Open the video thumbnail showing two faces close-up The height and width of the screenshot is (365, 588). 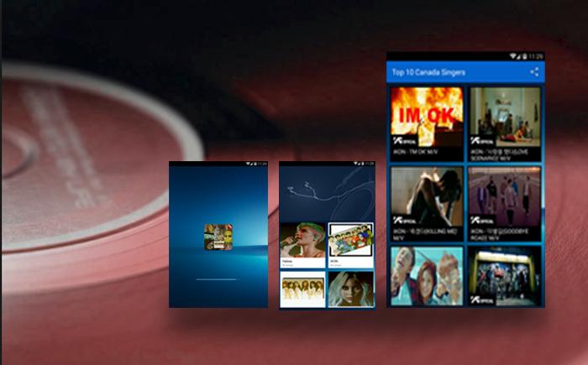[427, 275]
